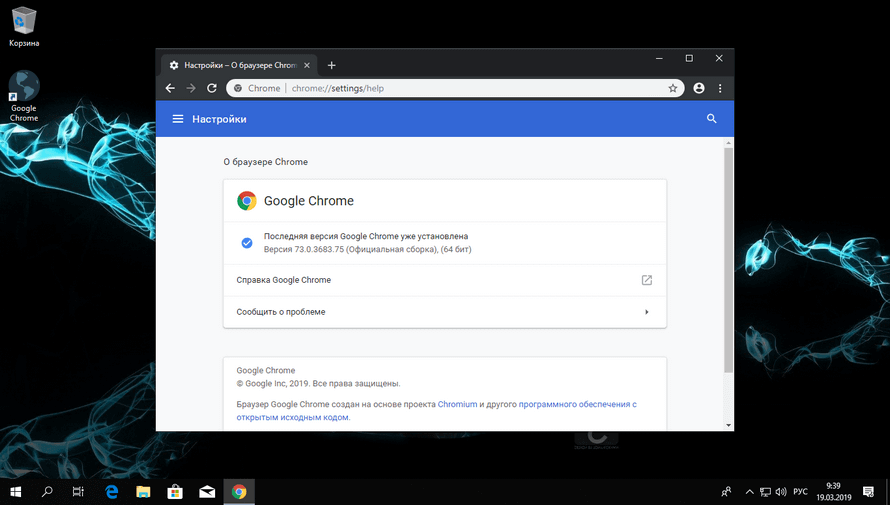Expand the report a problem arrow
The width and height of the screenshot is (890, 505).
pyautogui.click(x=646, y=312)
